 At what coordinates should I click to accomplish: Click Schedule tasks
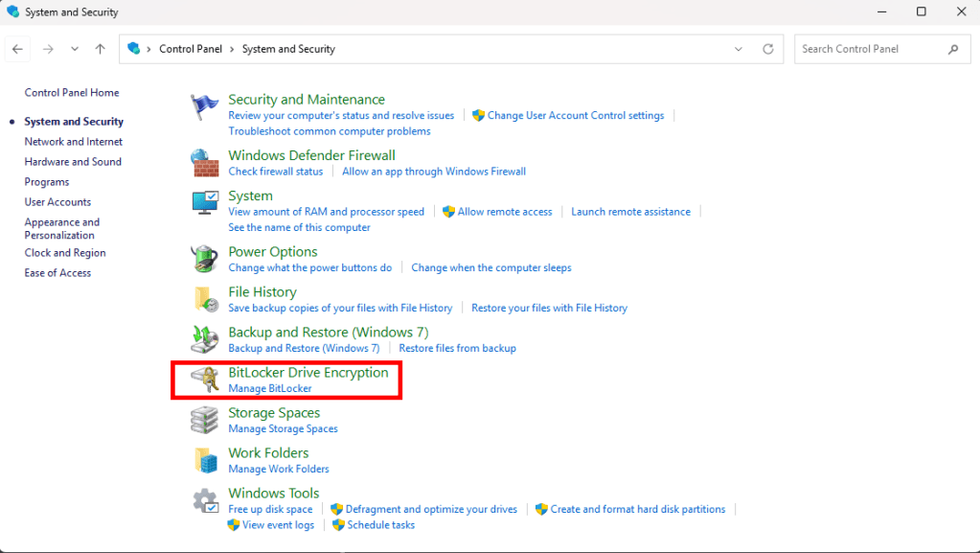click(x=381, y=525)
